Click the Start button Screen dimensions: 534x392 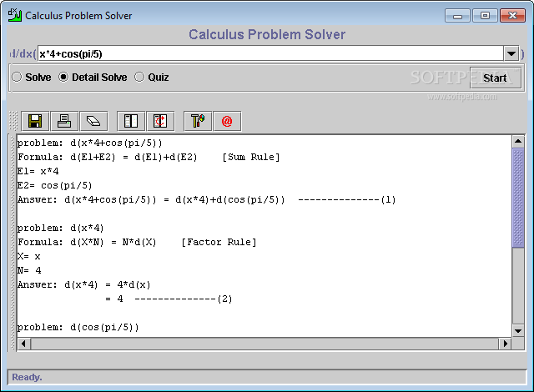click(495, 78)
